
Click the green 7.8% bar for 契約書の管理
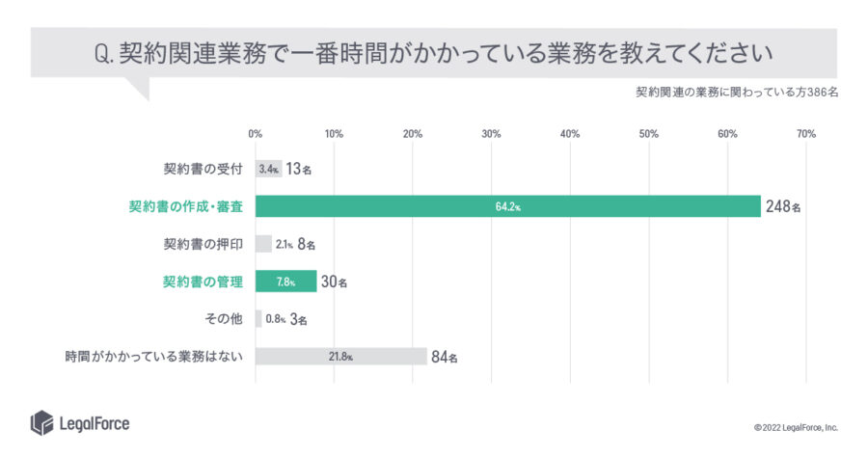[x=286, y=282]
